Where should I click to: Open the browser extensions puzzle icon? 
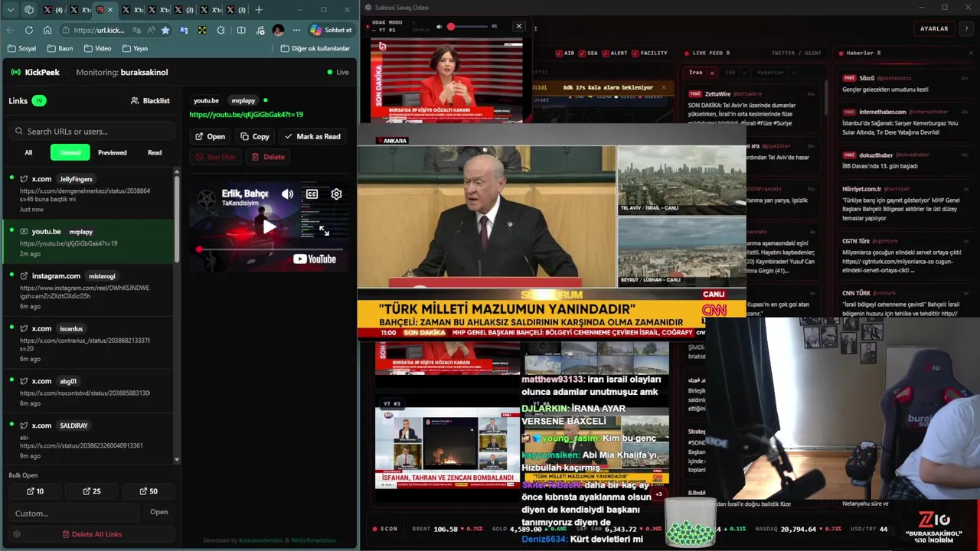tap(221, 30)
